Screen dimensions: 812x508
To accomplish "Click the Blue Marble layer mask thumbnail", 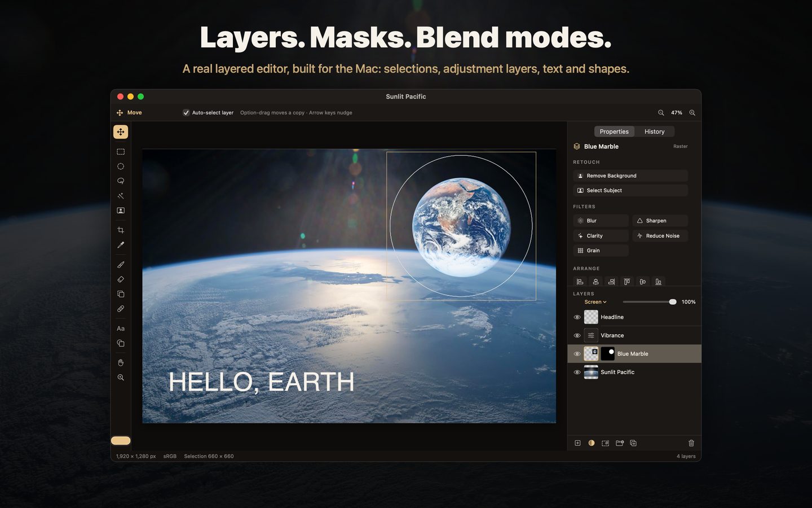I will (608, 354).
